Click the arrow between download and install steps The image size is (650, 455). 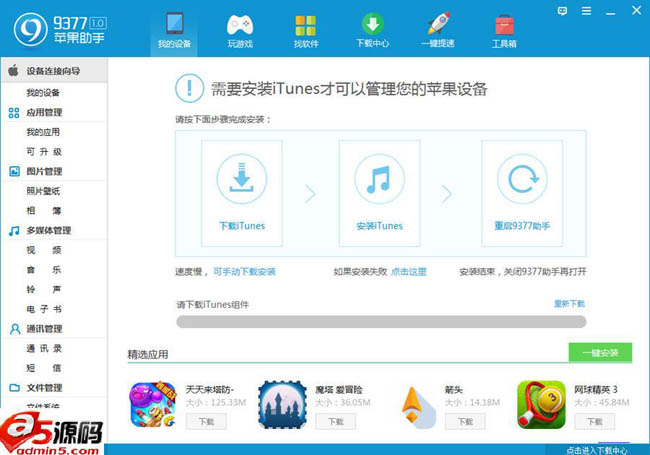[310, 194]
